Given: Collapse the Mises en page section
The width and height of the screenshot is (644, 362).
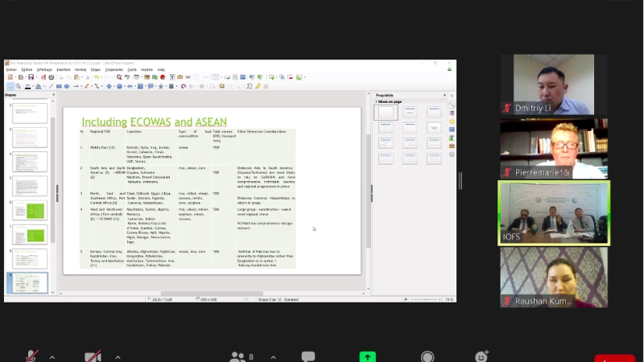Looking at the screenshot, I should click(x=376, y=101).
